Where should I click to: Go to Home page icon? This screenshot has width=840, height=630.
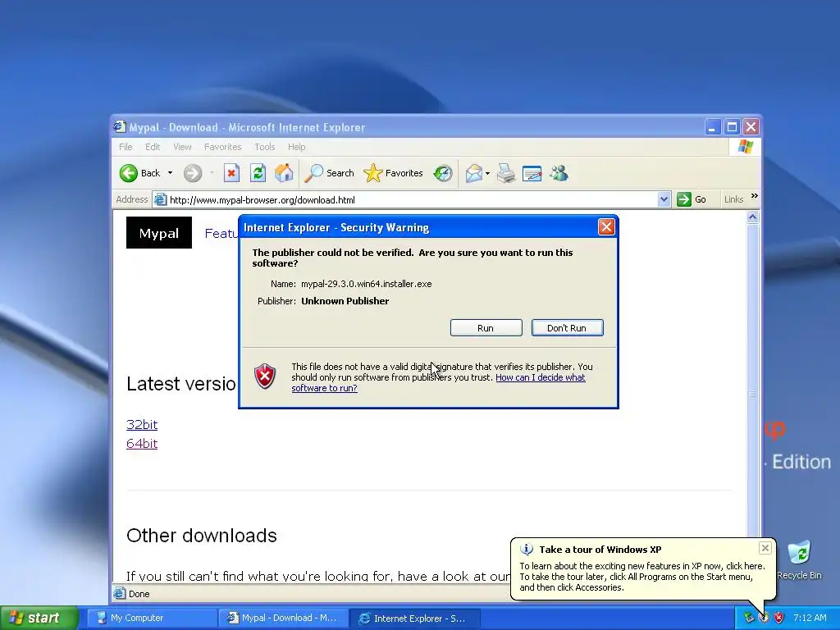point(284,173)
